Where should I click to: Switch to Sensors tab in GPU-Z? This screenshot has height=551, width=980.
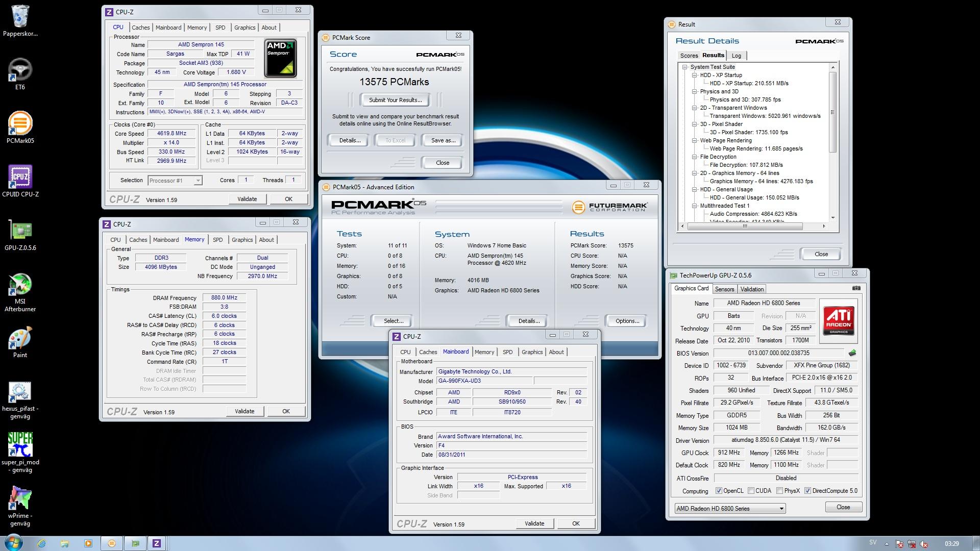pos(724,289)
